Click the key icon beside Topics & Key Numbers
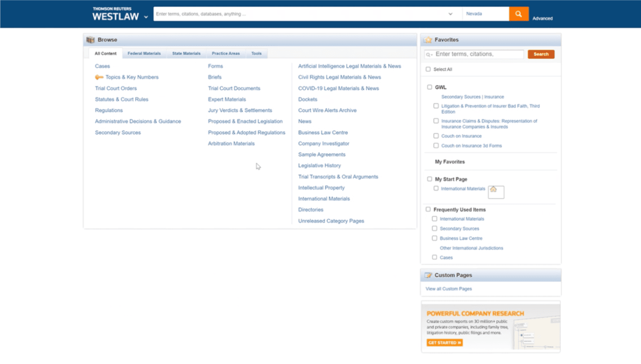Image resolution: width=641 pixels, height=364 pixels. point(99,77)
